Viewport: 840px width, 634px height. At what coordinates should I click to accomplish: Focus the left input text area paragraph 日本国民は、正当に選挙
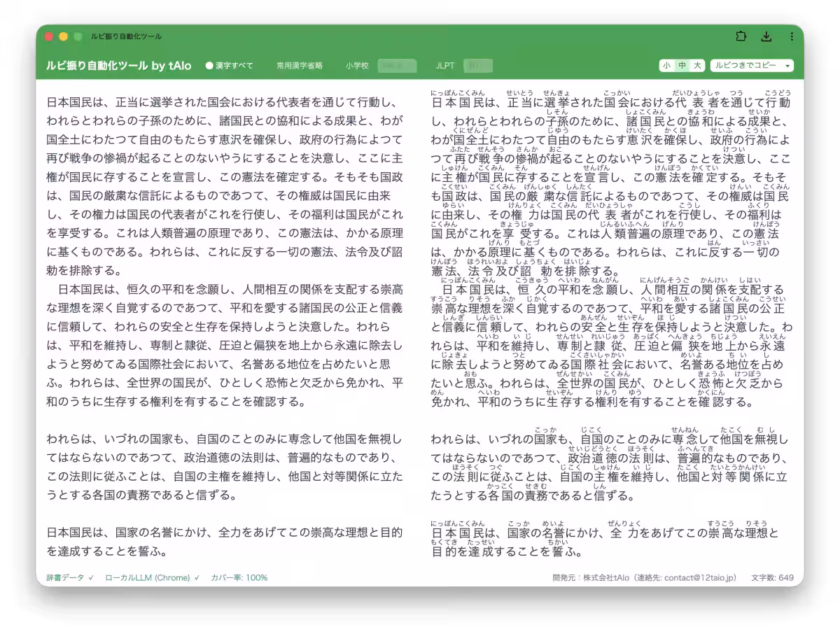(x=225, y=186)
